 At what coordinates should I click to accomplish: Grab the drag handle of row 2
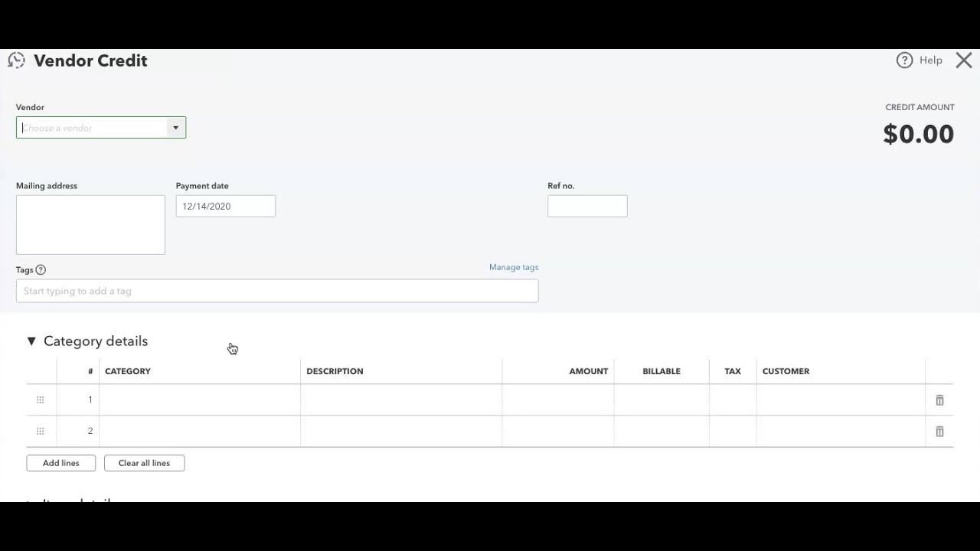click(x=41, y=432)
